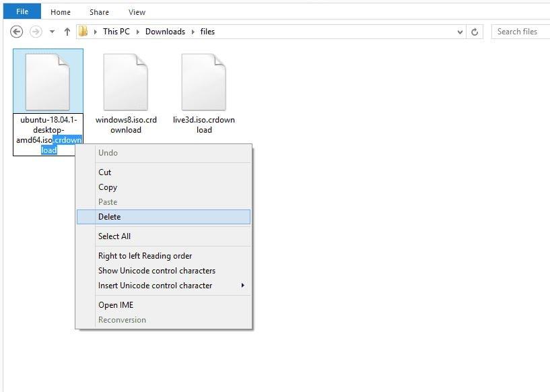Switch to the View ribbon tab
Viewport: 550px width, 392px height.
[x=137, y=11]
